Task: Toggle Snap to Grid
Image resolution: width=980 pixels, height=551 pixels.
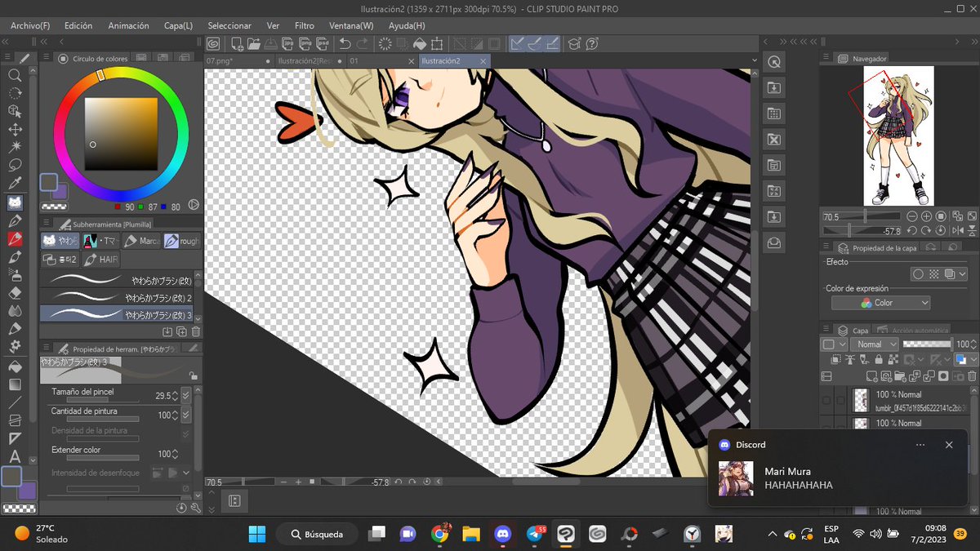Action: pyautogui.click(x=552, y=44)
